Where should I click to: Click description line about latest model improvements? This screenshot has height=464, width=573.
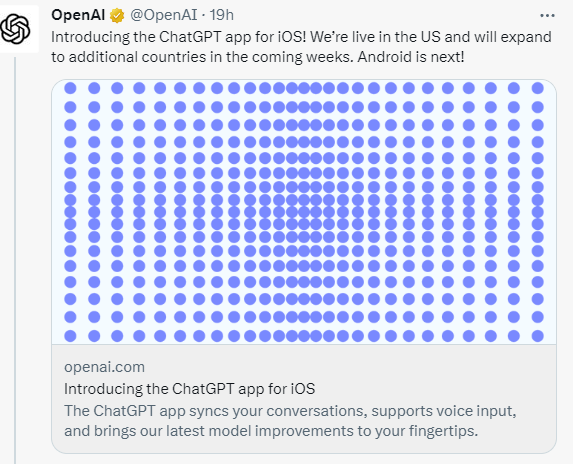(x=271, y=431)
